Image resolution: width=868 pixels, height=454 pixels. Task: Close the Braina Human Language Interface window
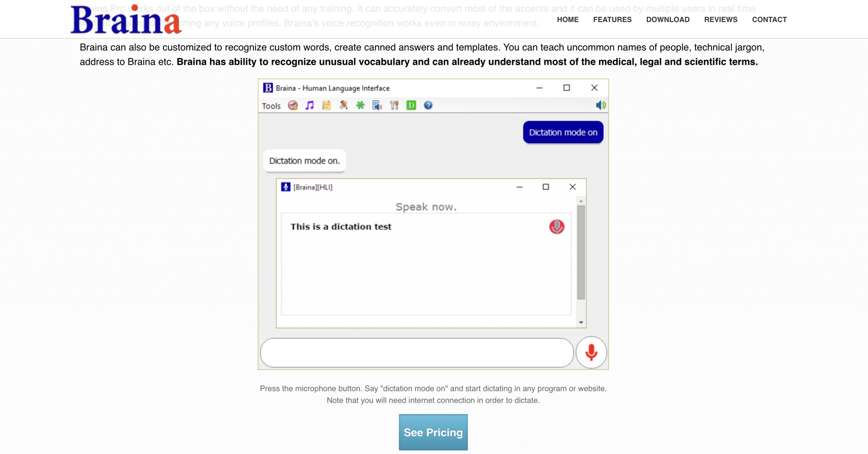pos(594,88)
